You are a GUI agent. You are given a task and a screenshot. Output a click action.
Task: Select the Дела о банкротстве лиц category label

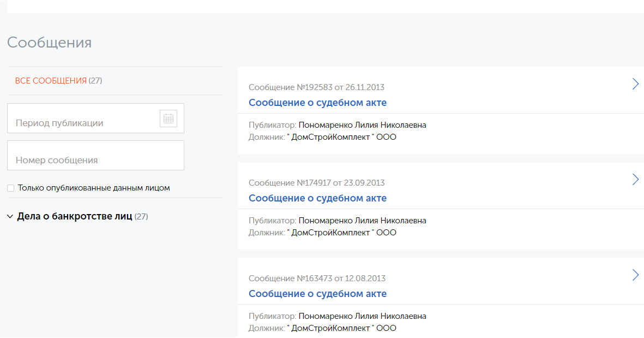[x=75, y=216]
